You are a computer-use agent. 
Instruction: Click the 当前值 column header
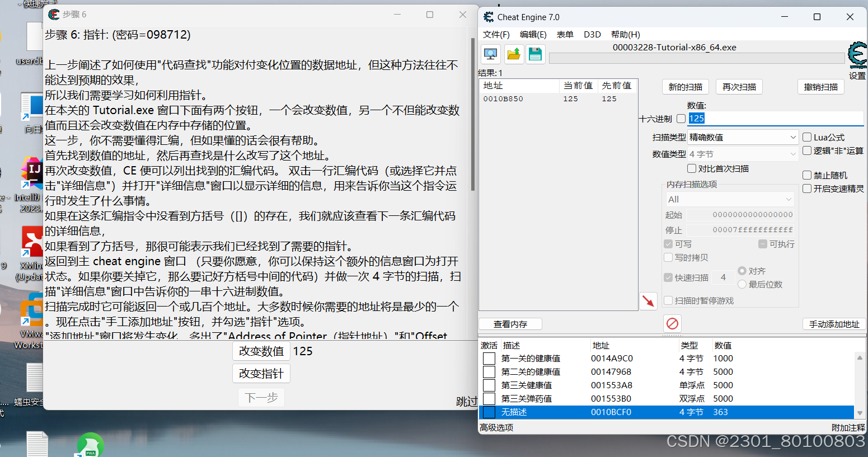(x=578, y=86)
